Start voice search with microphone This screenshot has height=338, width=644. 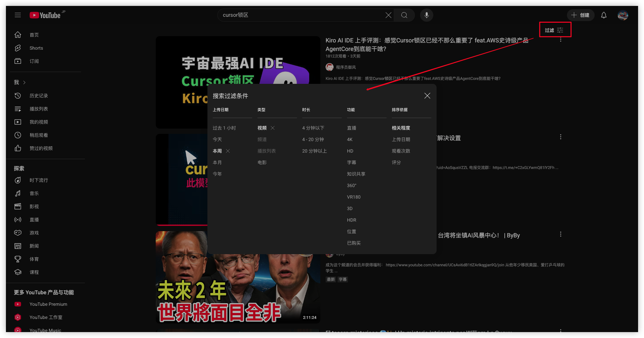point(427,15)
